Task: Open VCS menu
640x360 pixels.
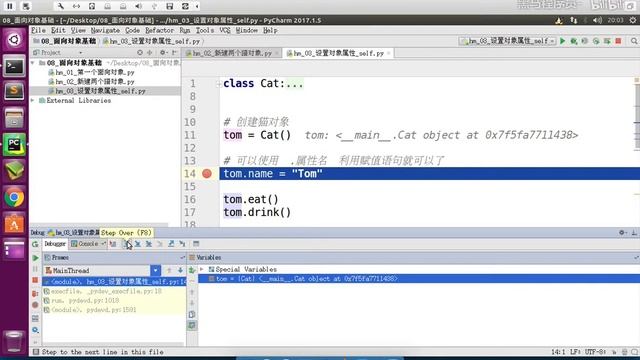Action: (x=225, y=30)
